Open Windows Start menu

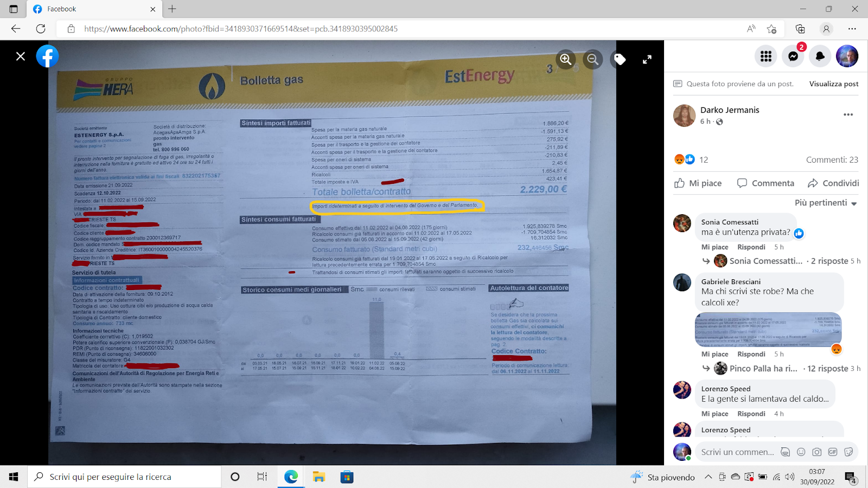pos(14,477)
